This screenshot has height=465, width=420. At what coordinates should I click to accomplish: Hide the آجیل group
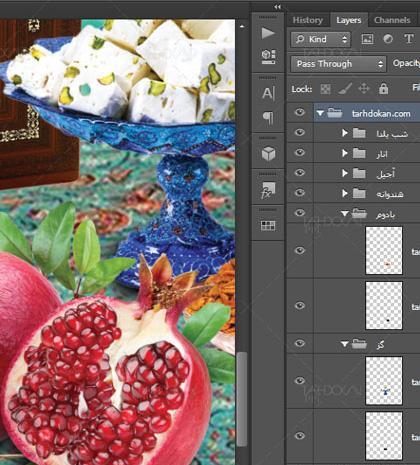point(300,172)
